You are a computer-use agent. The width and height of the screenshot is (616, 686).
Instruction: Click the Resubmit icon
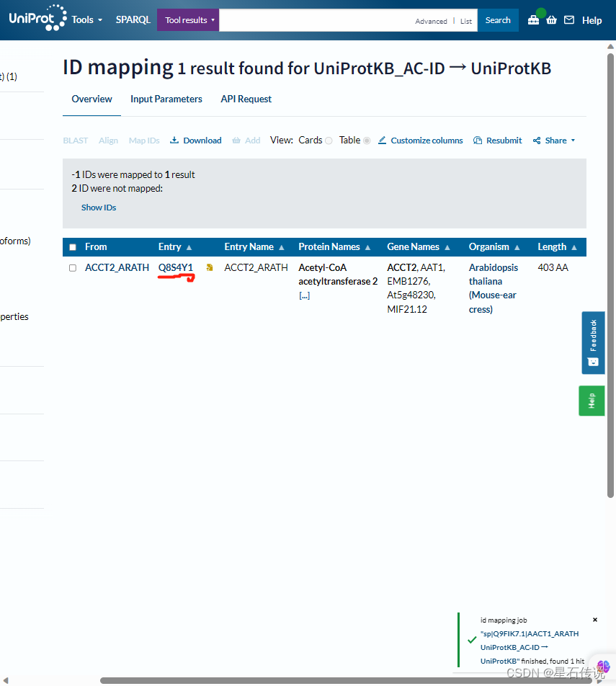click(x=478, y=141)
